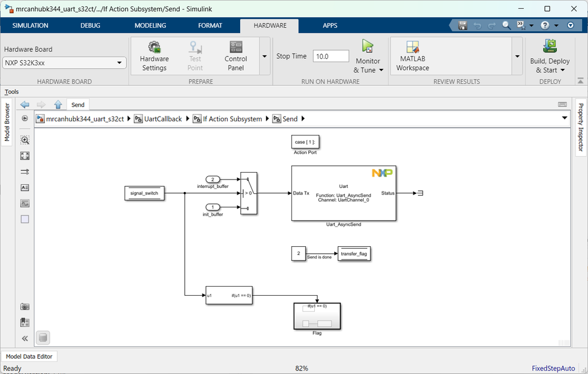Click Fit to View icon in the palette
The height and width of the screenshot is (374, 588).
[25, 156]
